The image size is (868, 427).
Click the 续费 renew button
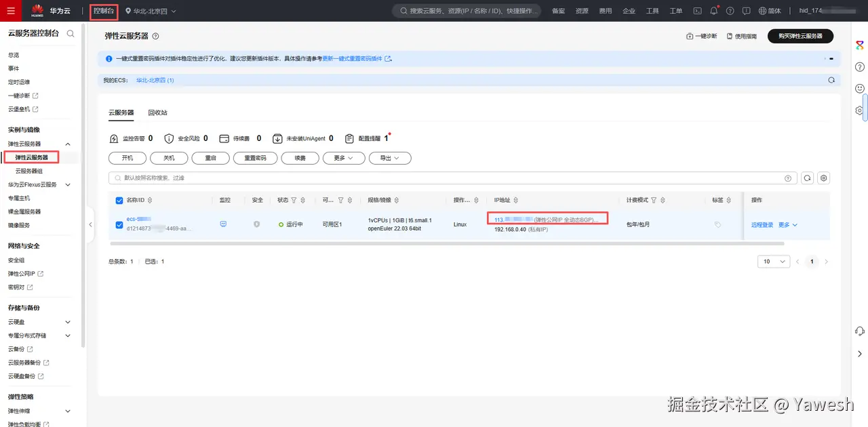point(299,158)
